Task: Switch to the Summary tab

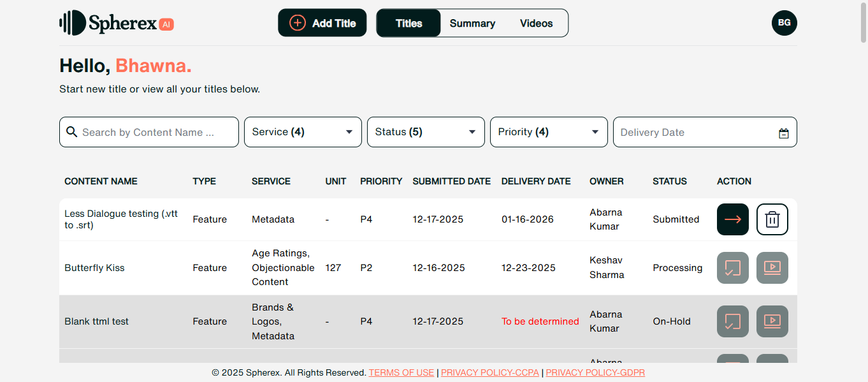Action: pyautogui.click(x=472, y=24)
